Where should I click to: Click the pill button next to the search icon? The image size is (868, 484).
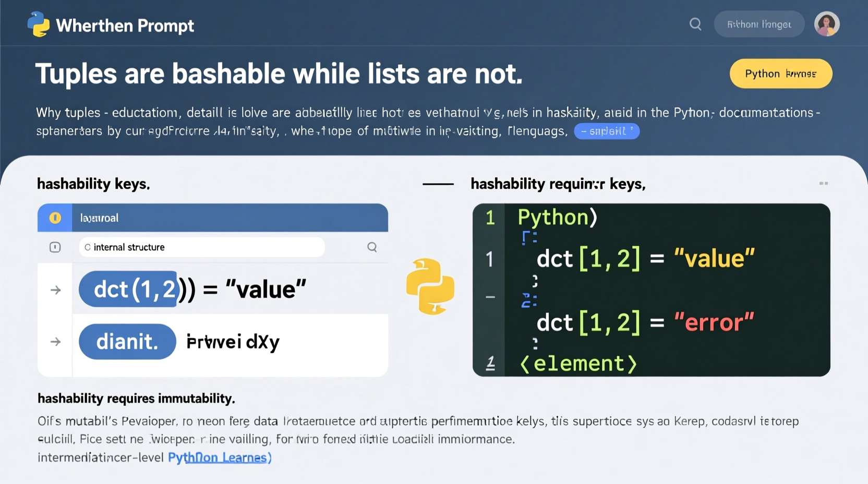point(759,24)
